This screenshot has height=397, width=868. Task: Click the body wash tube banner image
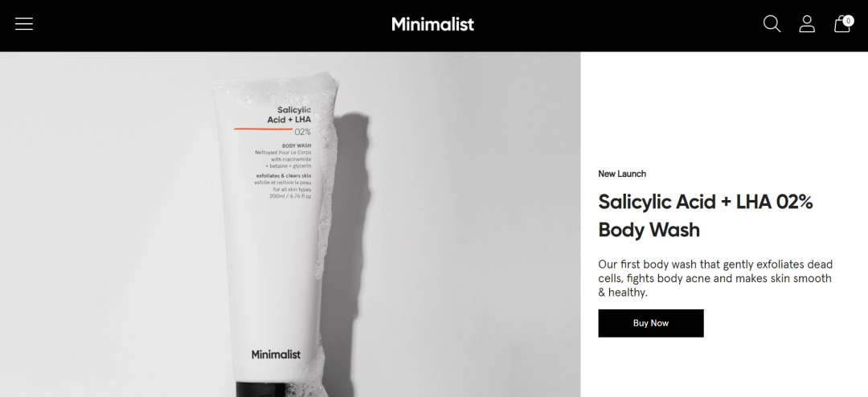[x=290, y=224]
